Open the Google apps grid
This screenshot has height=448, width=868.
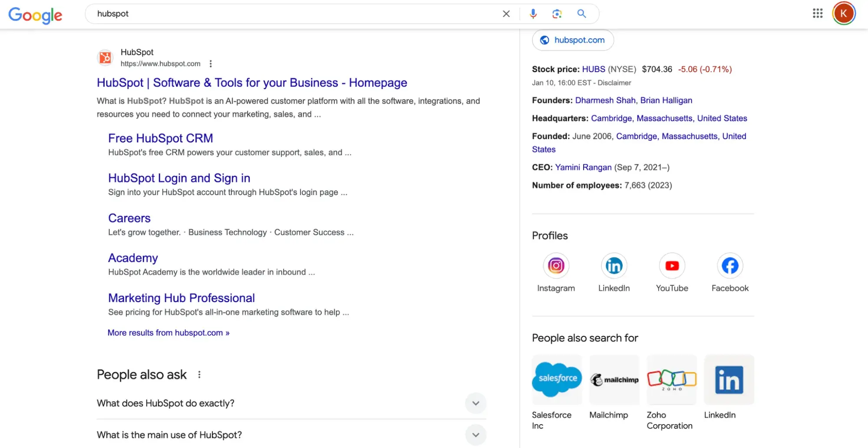click(x=817, y=13)
